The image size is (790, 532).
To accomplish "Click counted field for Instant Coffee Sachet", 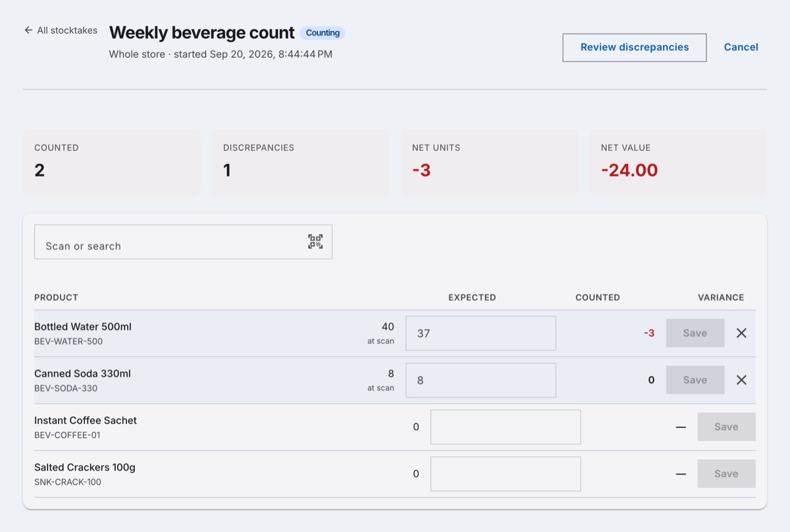I will point(506,427).
